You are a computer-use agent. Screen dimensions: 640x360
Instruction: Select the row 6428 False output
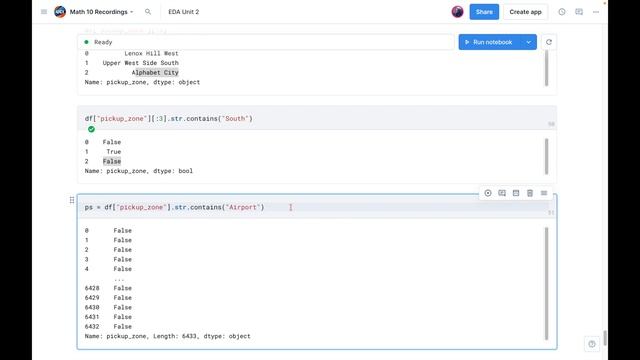coord(108,288)
